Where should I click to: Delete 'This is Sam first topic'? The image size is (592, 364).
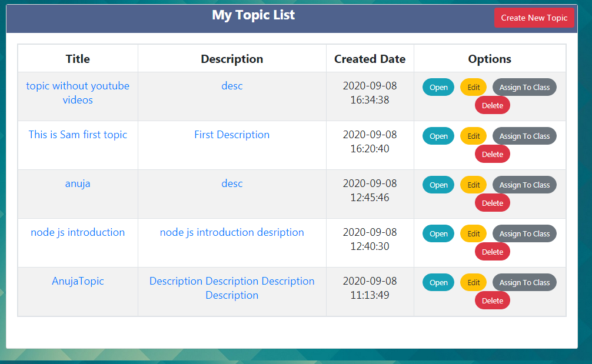(x=493, y=154)
